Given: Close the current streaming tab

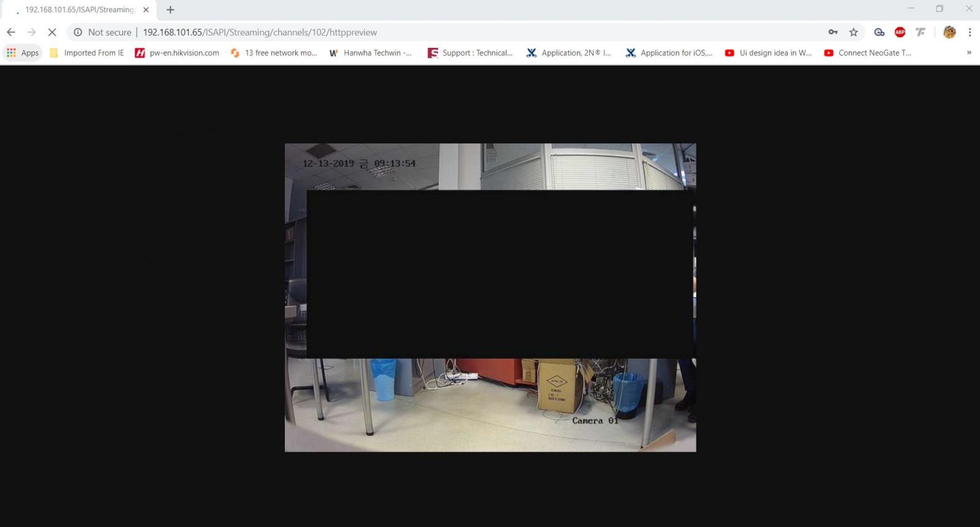Looking at the screenshot, I should (x=146, y=10).
